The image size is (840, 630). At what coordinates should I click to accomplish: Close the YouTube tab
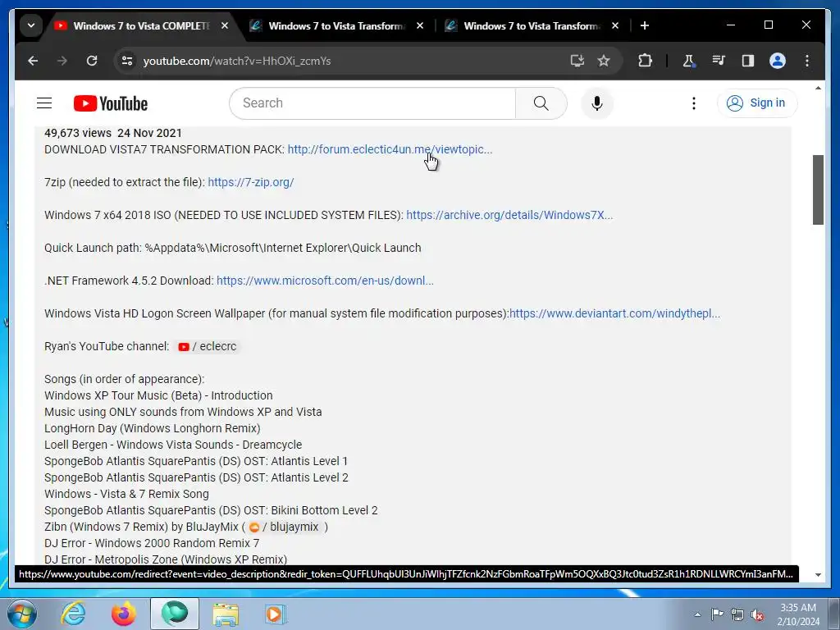(x=225, y=25)
